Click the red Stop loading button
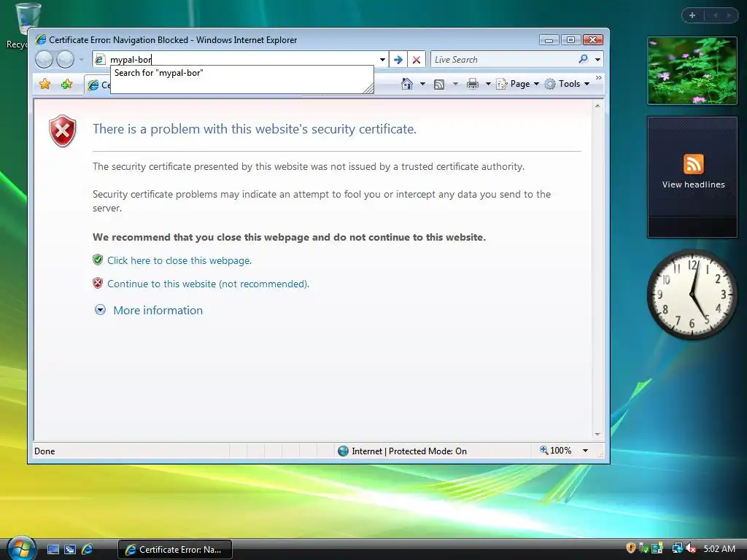The image size is (747, 560). 417,60
